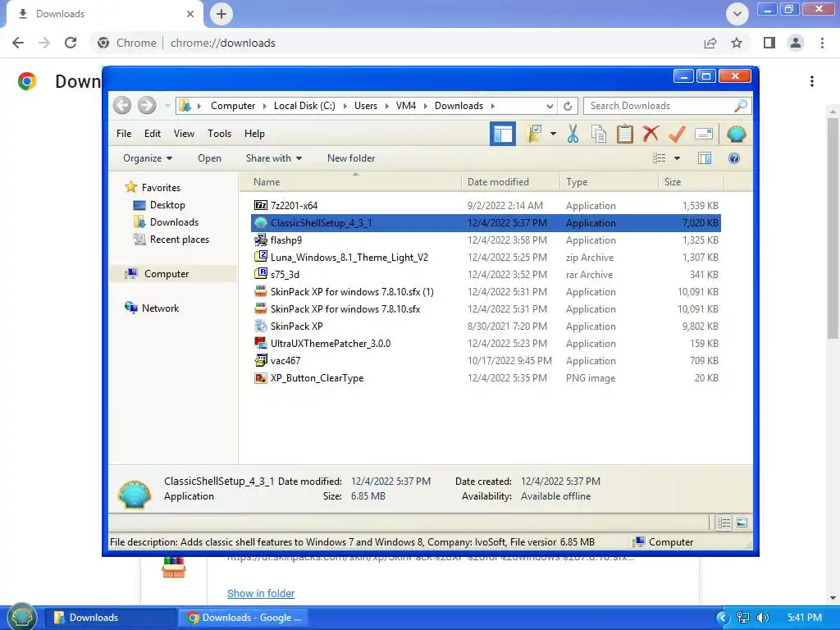Image resolution: width=840 pixels, height=630 pixels.
Task: Expand chevron after Downloads breadcrumb
Action: 492,106
